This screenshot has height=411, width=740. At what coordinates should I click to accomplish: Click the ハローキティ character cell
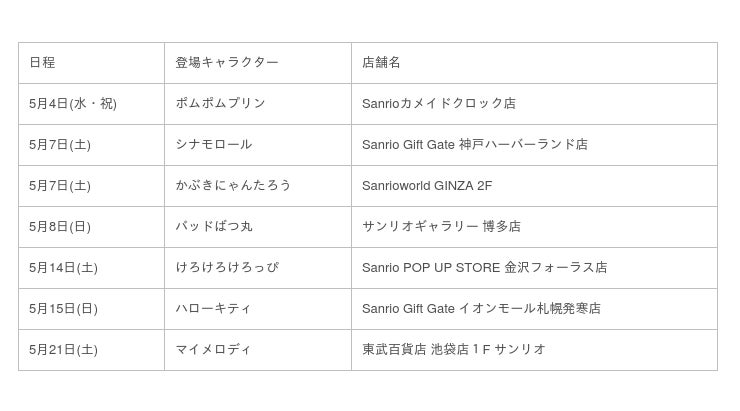pyautogui.click(x=214, y=308)
